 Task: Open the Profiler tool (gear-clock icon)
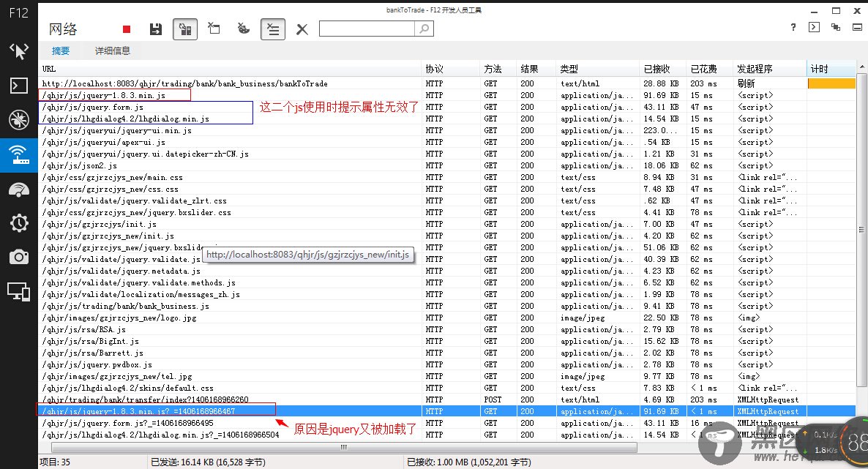19,223
